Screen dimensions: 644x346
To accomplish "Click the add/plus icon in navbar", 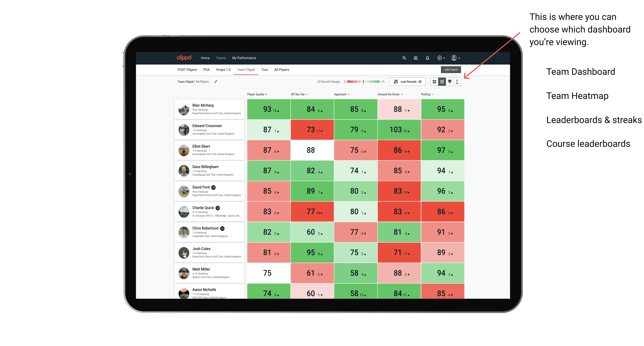I will tap(439, 58).
